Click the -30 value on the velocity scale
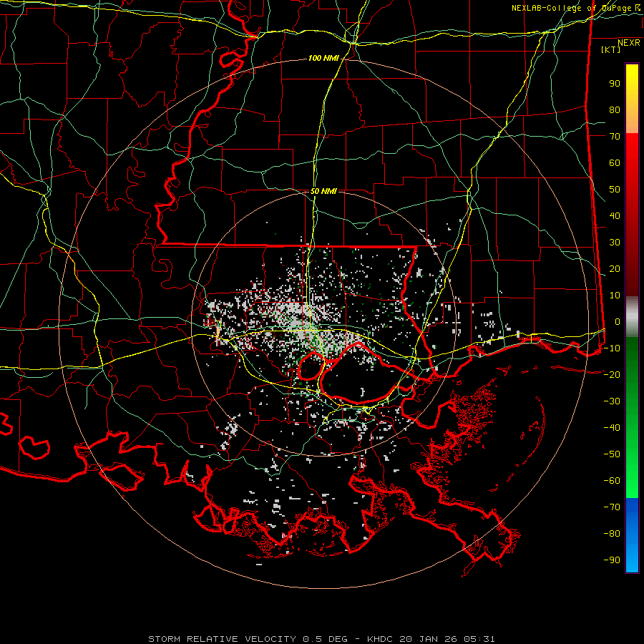This screenshot has height=644, width=644. [x=612, y=401]
